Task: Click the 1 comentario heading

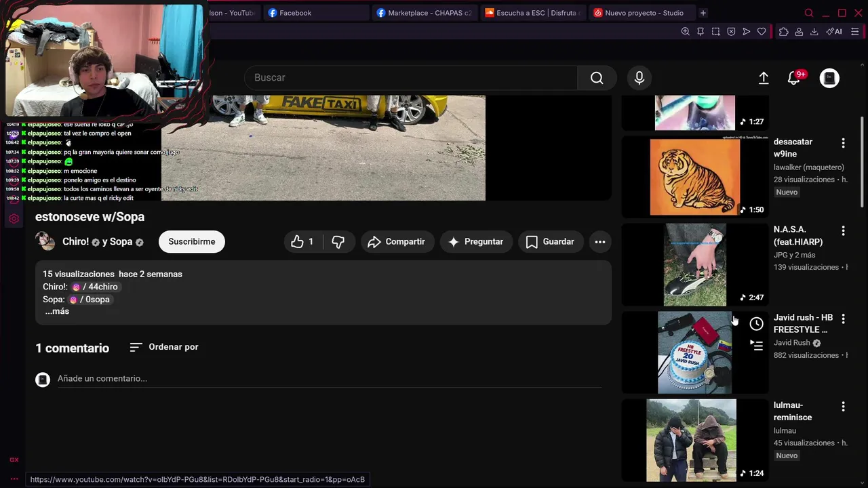Action: click(72, 348)
